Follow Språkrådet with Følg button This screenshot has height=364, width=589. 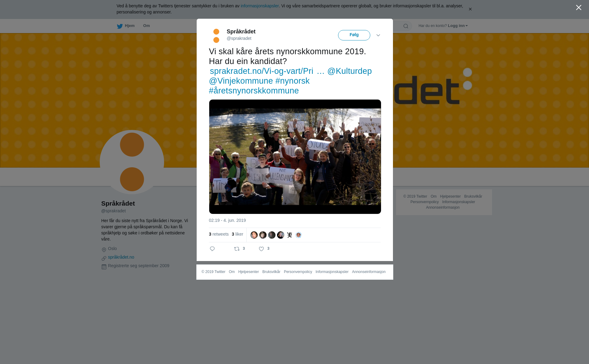[354, 35]
